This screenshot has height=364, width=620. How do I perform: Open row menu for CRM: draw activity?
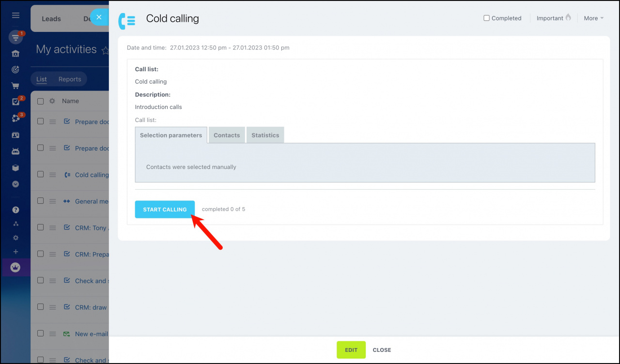pos(53,307)
